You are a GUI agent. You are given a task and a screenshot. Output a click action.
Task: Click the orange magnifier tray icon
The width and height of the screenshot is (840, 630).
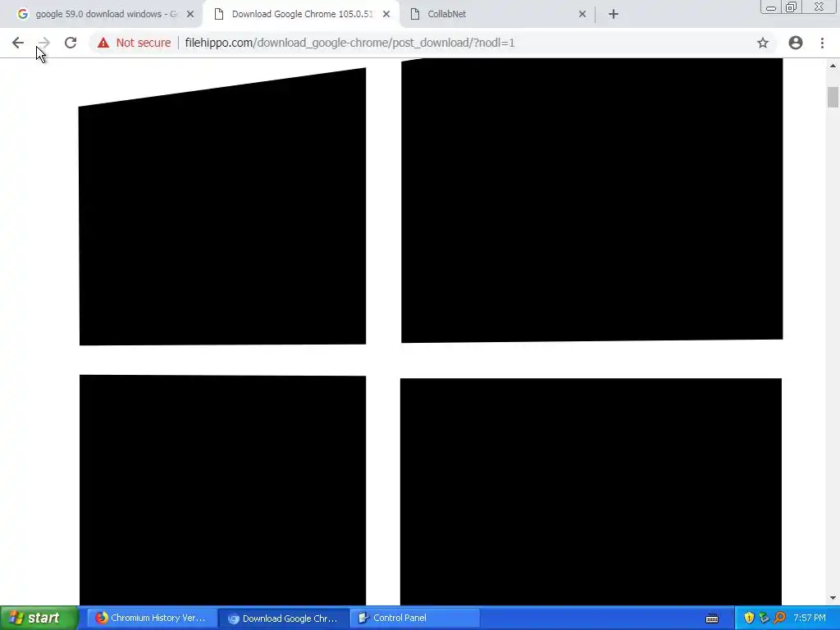[780, 619]
